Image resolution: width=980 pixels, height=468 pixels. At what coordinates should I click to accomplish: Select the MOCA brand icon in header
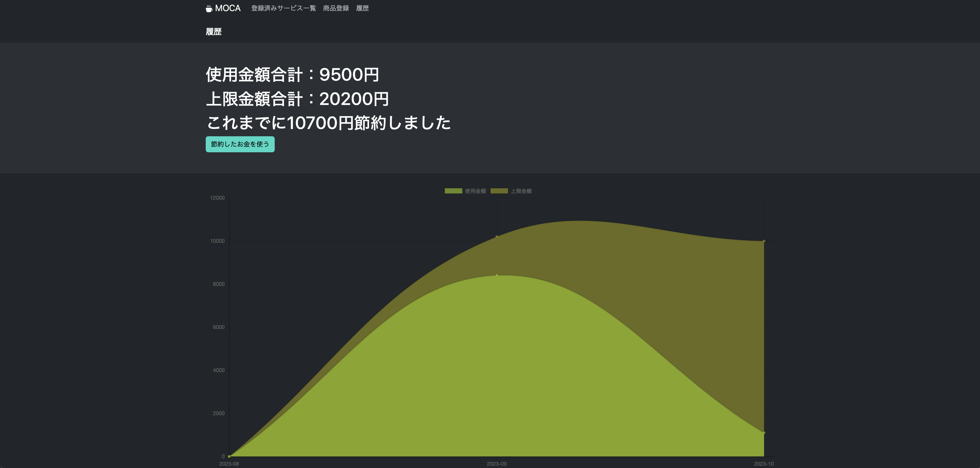pyautogui.click(x=209, y=8)
